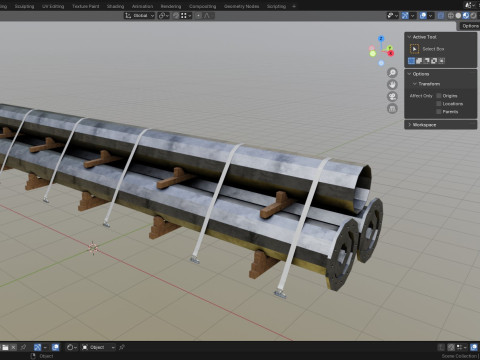Choose the Invert selection mode icon
This screenshot has width=480, height=360.
click(434, 61)
